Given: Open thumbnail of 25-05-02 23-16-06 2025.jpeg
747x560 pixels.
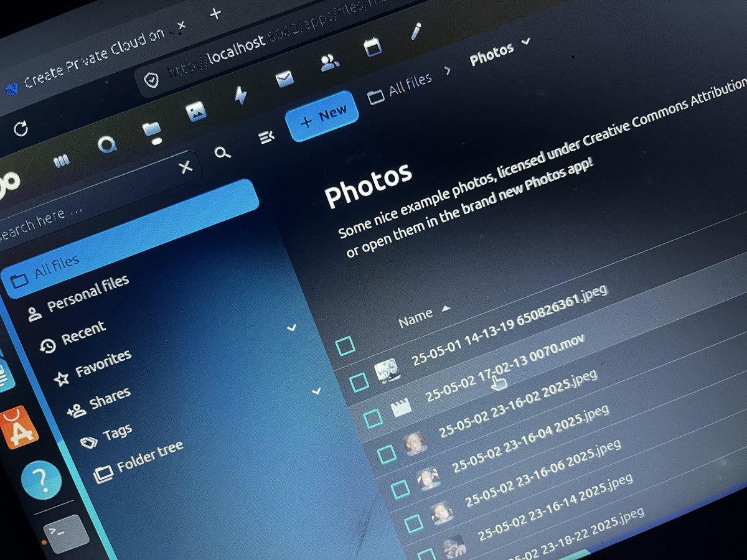Looking at the screenshot, I should (x=441, y=513).
